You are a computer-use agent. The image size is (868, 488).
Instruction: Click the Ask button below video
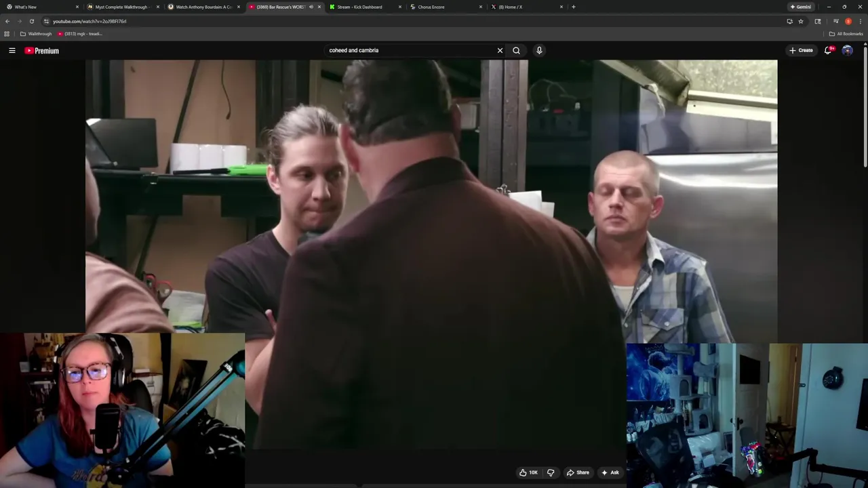[610, 472]
